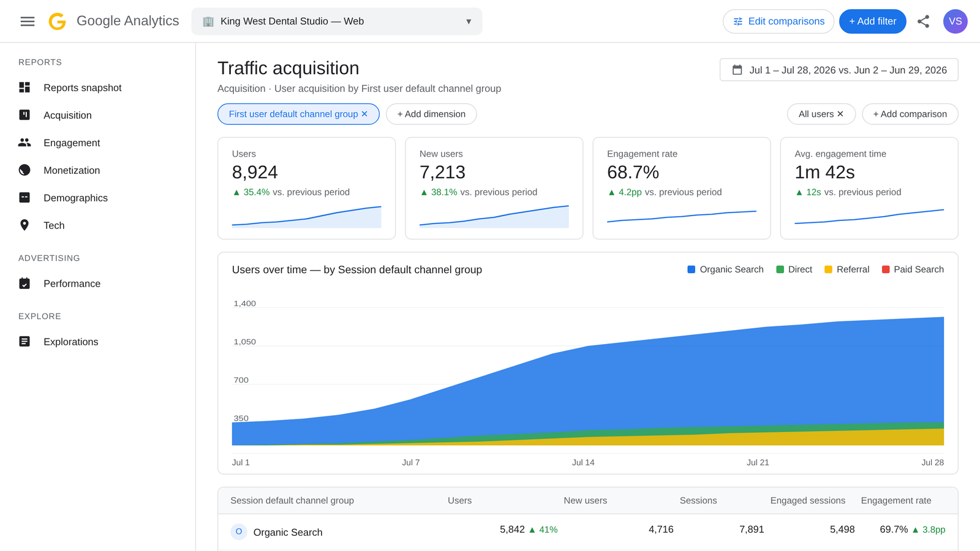Click the sliders icon on Edit comparisons
This screenshot has width=980, height=551.
coord(738,21)
